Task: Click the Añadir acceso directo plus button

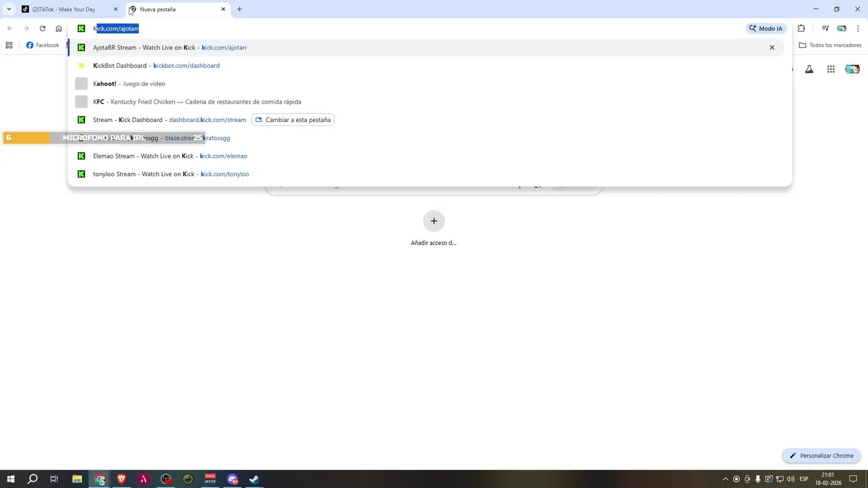Action: (434, 221)
